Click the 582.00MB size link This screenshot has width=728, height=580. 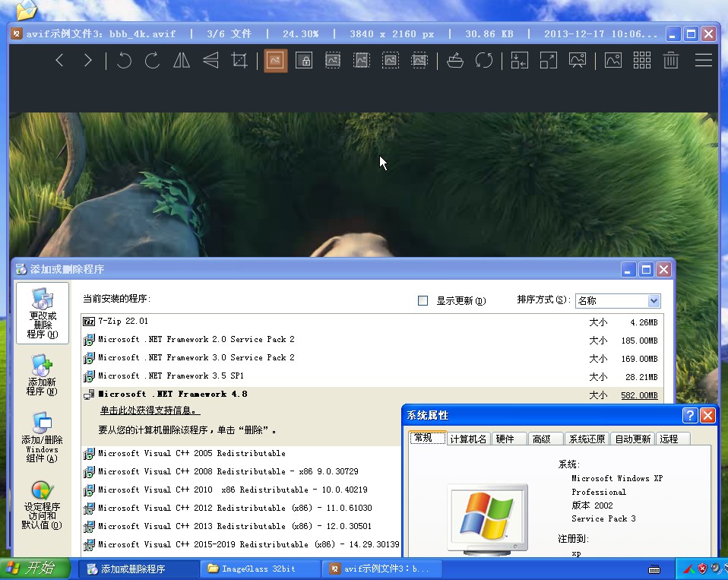(639, 395)
